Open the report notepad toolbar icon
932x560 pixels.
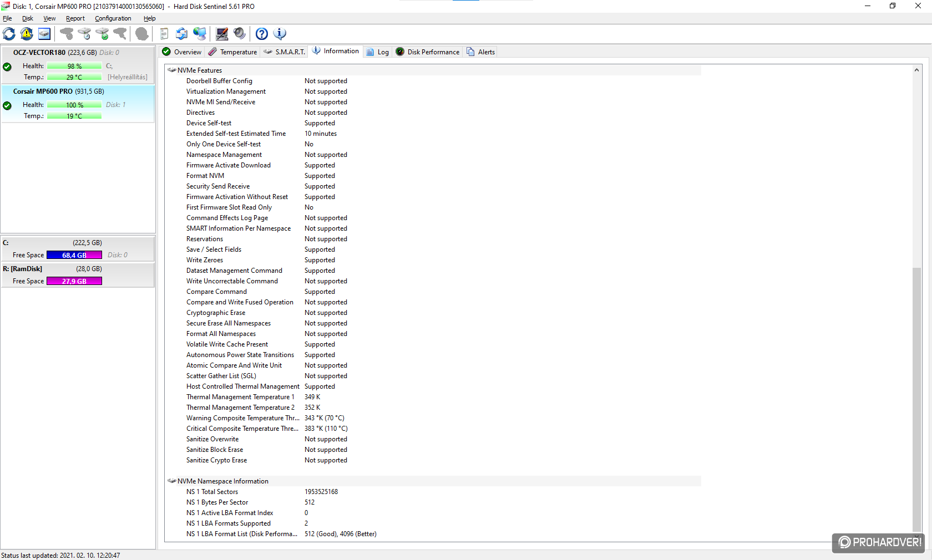[164, 34]
